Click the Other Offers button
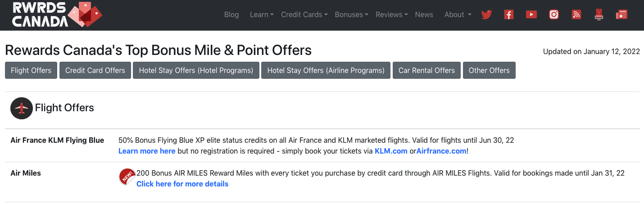 489,70
